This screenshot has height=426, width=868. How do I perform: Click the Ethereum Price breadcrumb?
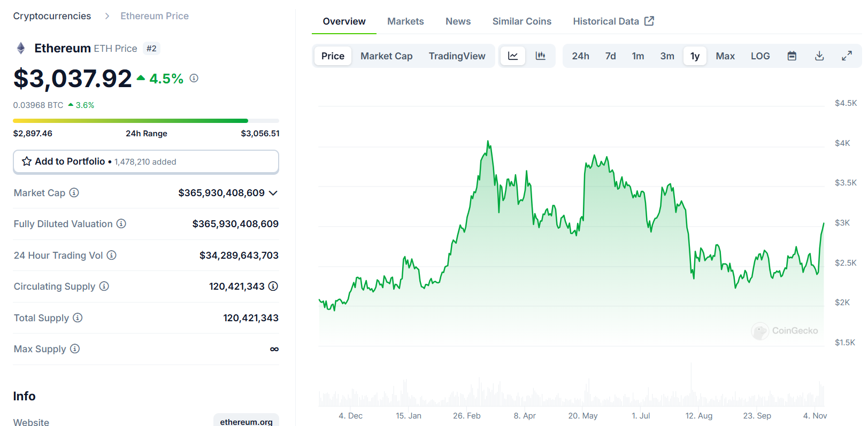coord(155,16)
